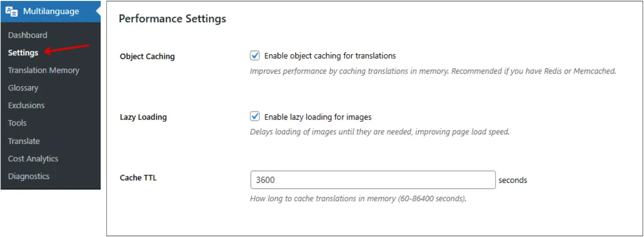Click the Performance Settings heading

[172, 19]
